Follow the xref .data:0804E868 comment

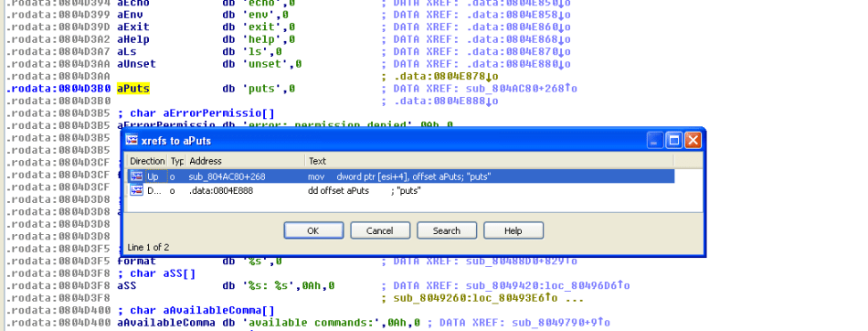tap(518, 39)
